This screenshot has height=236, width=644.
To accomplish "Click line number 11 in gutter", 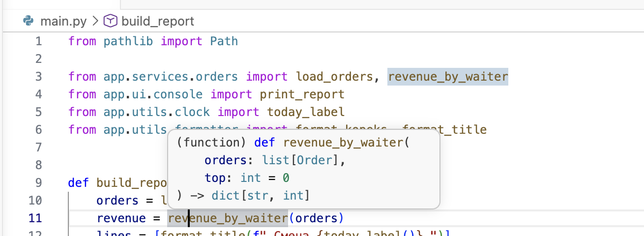I will tap(35, 218).
